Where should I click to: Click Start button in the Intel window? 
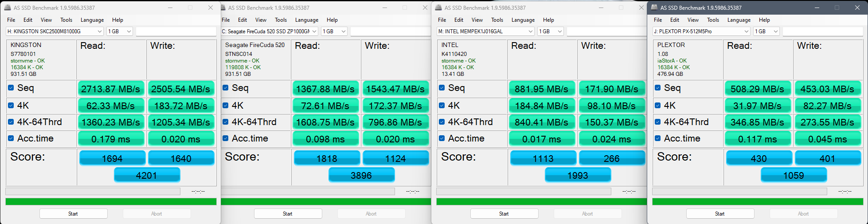(x=504, y=214)
